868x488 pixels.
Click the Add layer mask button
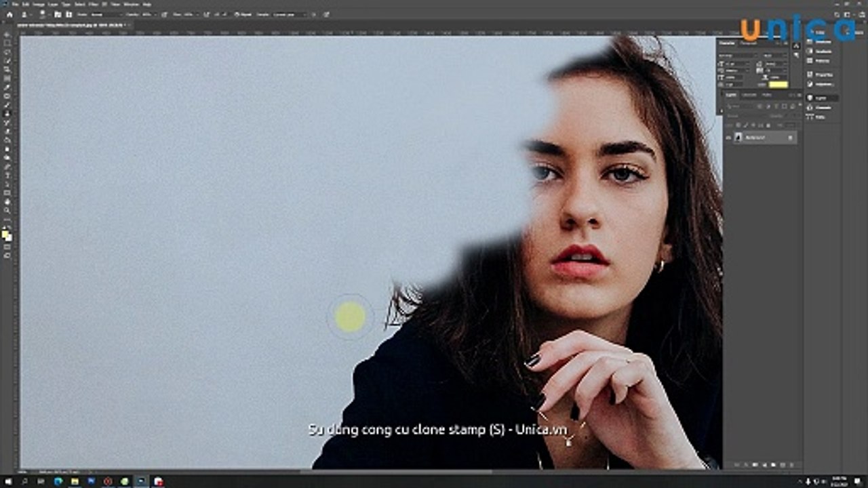755,465
